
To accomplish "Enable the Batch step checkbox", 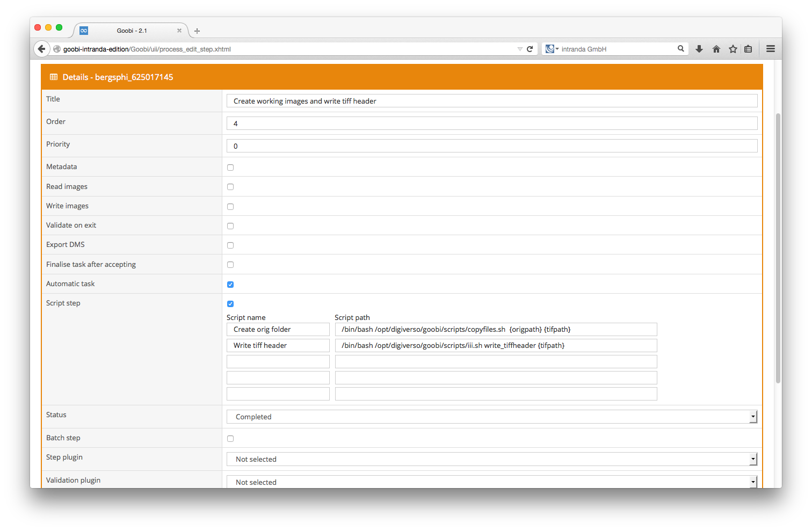I will [x=230, y=438].
